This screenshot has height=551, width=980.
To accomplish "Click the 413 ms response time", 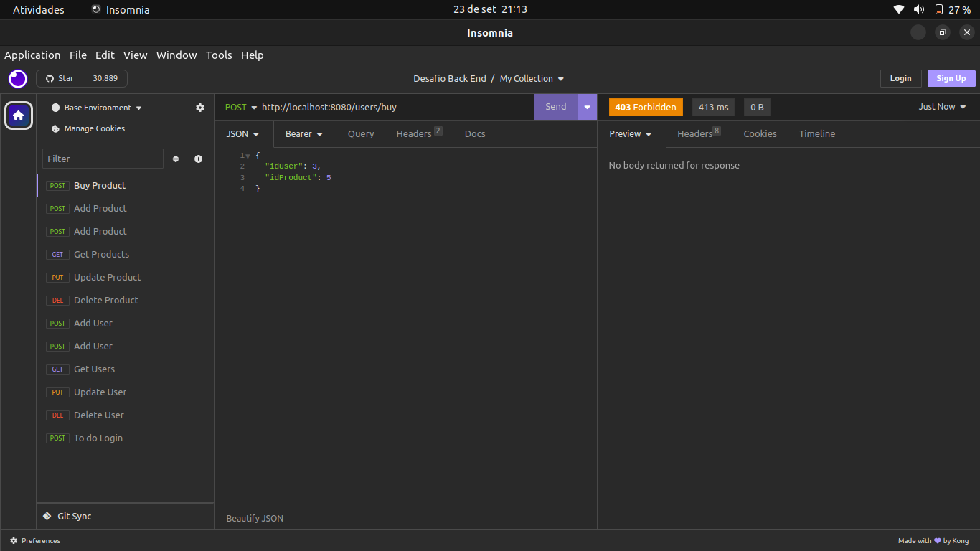I will (x=713, y=107).
